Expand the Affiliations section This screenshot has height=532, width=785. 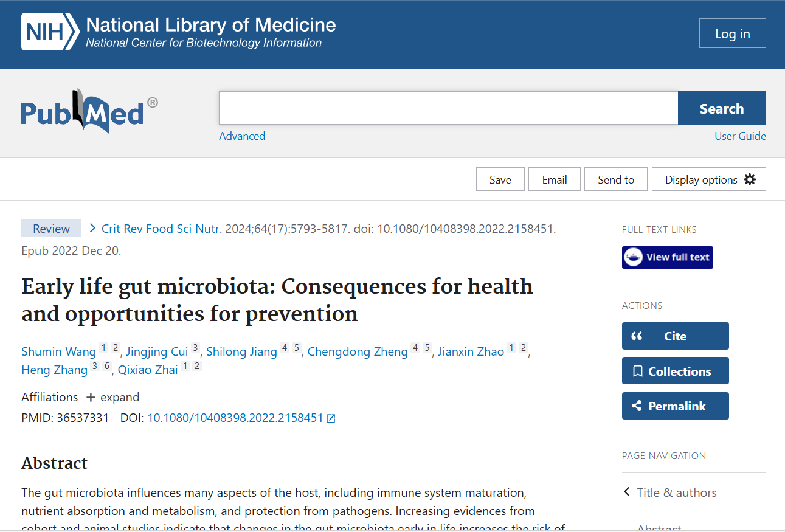point(113,398)
